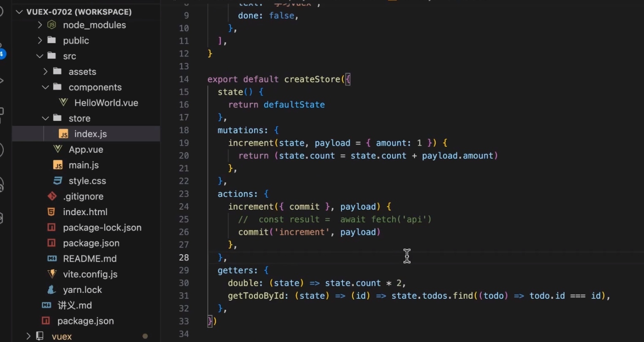Expand the node_modules folder chevron
This screenshot has width=644, height=342.
coord(40,25)
